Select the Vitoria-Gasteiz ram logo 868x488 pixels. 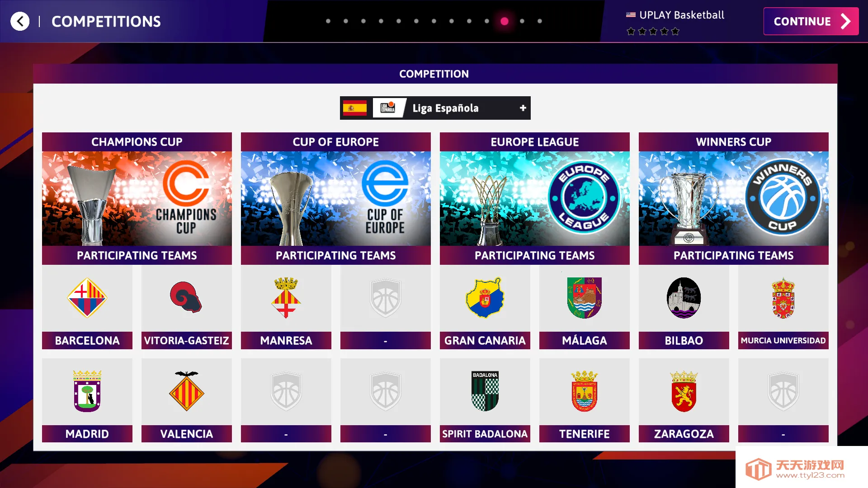186,297
